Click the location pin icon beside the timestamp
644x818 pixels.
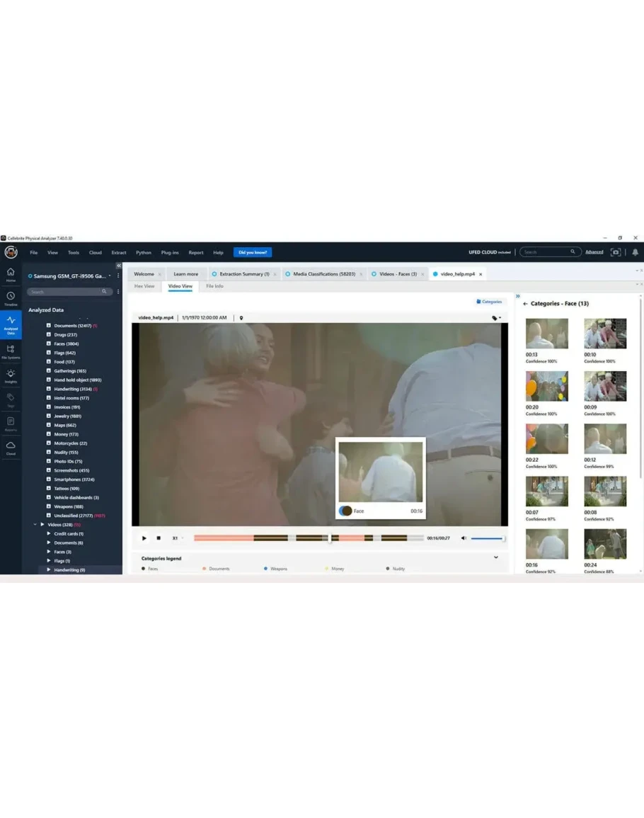(241, 318)
